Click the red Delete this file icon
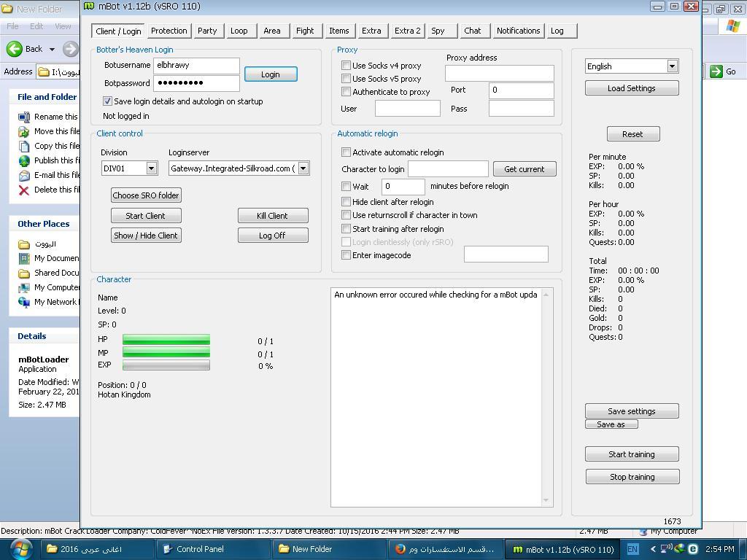The image size is (747, 560). click(x=24, y=190)
